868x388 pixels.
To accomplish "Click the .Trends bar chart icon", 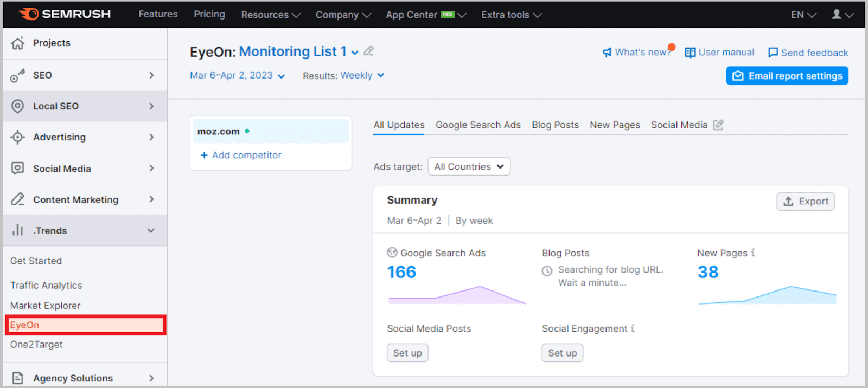I will click(18, 230).
